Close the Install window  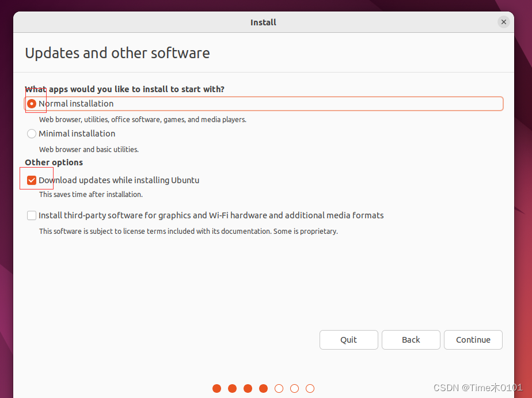click(503, 22)
